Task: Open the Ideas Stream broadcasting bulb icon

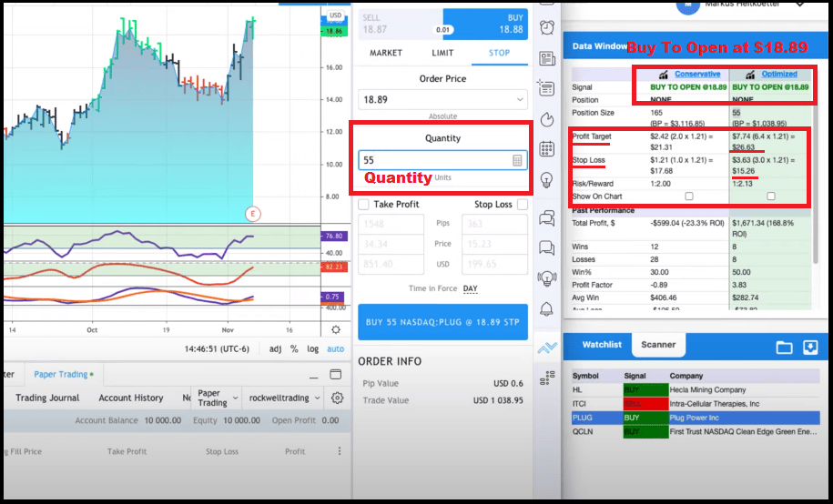Action: click(x=547, y=277)
